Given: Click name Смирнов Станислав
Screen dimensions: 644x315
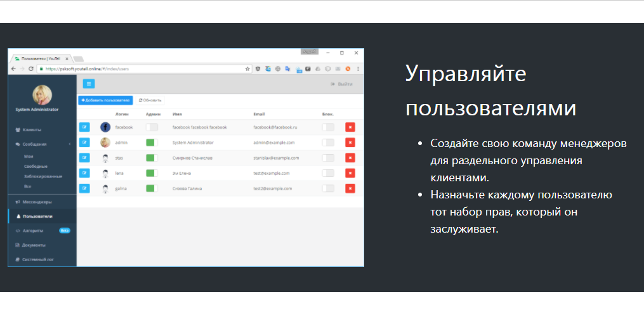Looking at the screenshot, I should (x=192, y=158).
